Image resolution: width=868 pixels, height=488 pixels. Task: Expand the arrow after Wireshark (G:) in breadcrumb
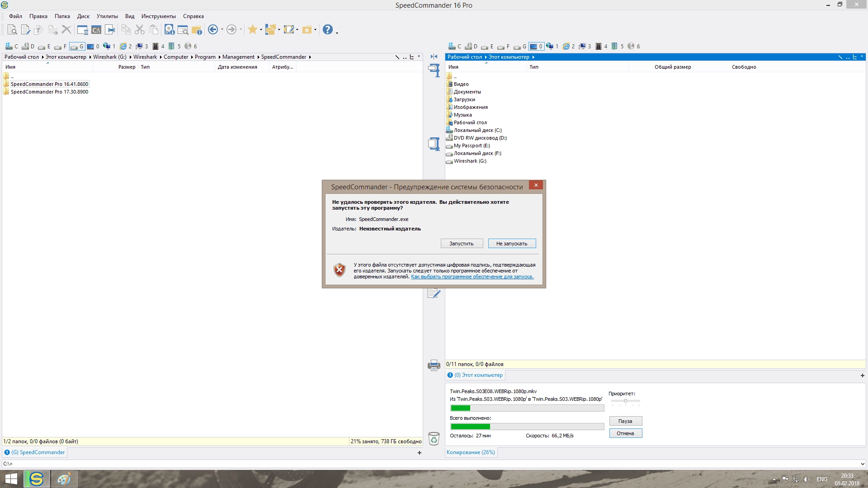point(130,57)
